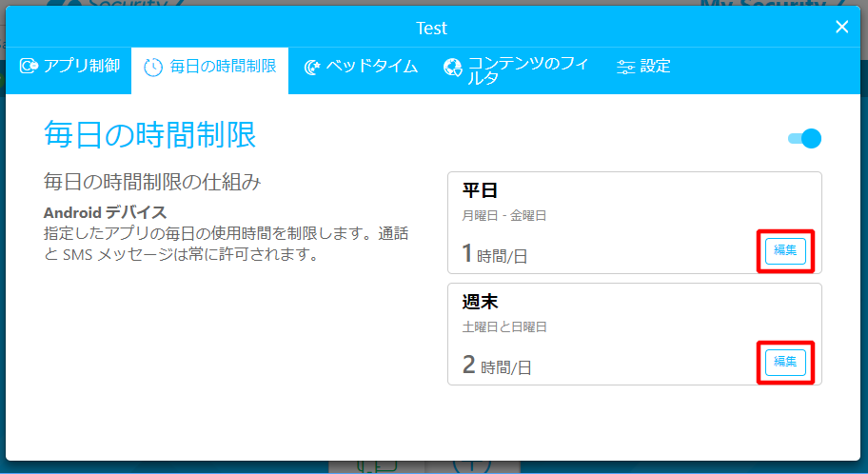Select the 毎日の時間制限 tab label

tap(223, 67)
